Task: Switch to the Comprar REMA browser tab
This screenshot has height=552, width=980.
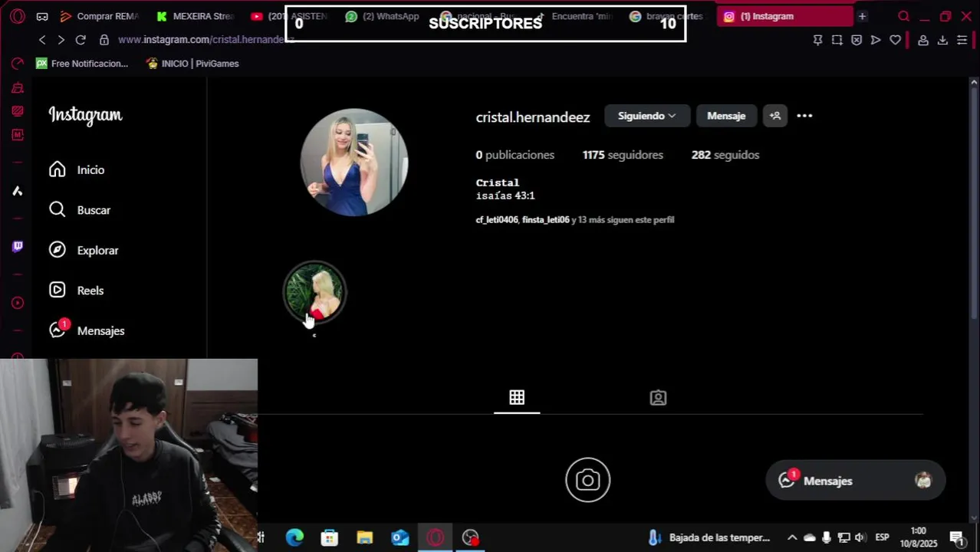Action: (x=100, y=16)
